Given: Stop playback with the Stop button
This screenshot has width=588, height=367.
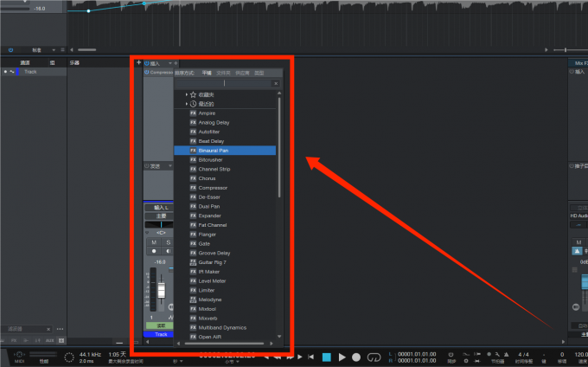Looking at the screenshot, I should pyautogui.click(x=327, y=357).
